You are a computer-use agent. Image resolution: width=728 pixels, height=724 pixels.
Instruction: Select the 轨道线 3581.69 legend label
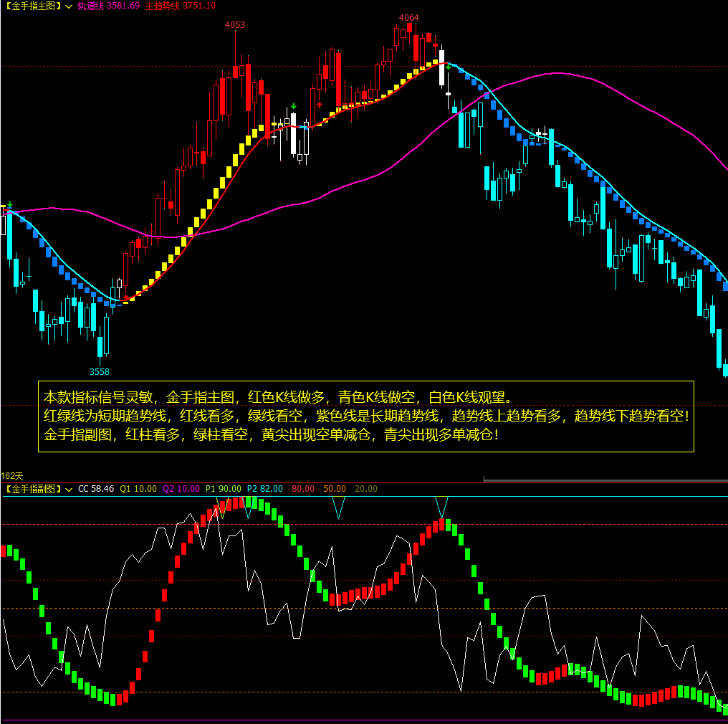pos(109,6)
